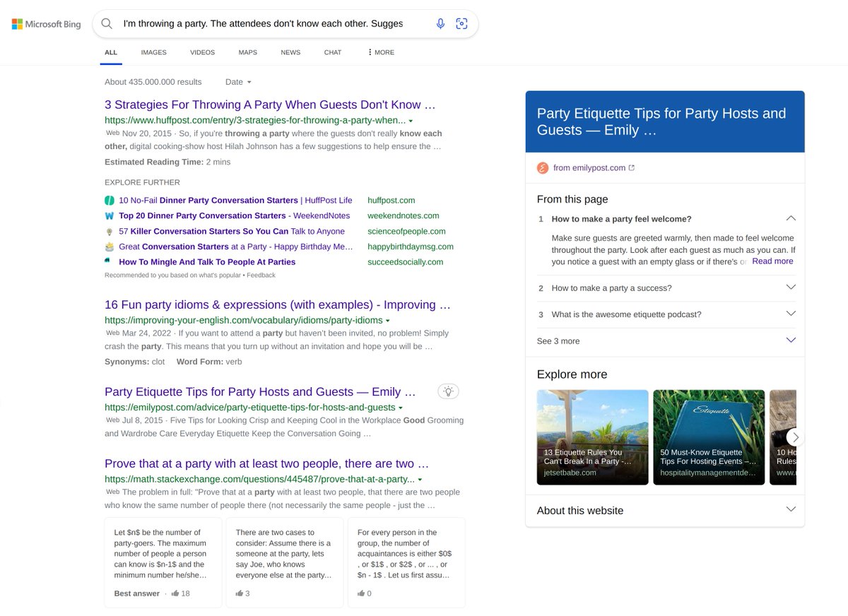Switch to the CHAT tab

(333, 52)
